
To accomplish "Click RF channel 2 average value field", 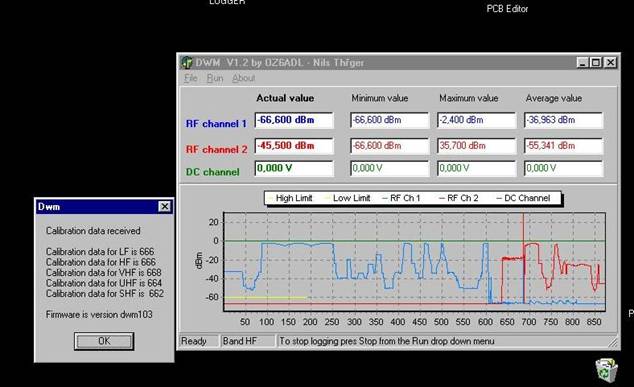I will pyautogui.click(x=564, y=146).
